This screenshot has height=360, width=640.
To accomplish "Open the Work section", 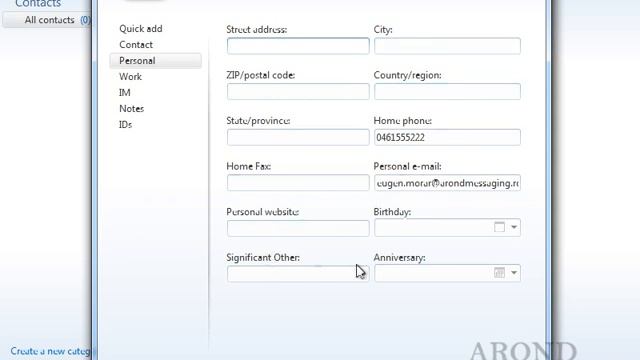I will [x=130, y=76].
